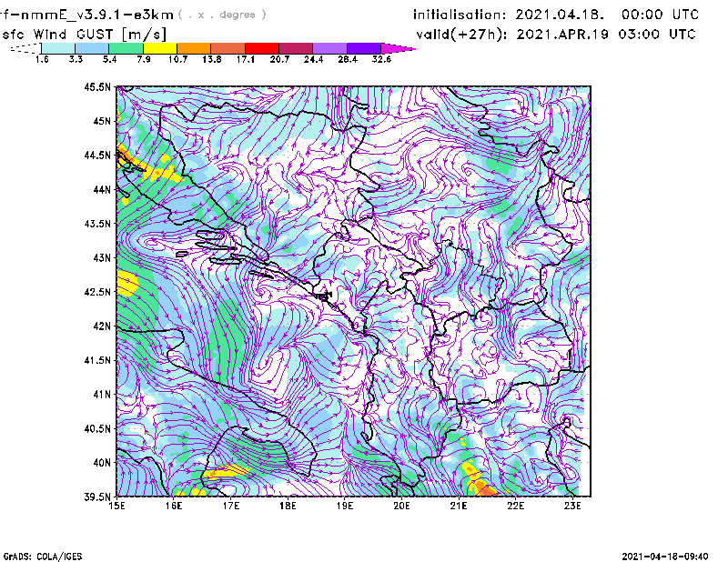The width and height of the screenshot is (728, 562).
Task: Select the yellow 7.9–10.7 legend swatch
Action: (x=160, y=48)
